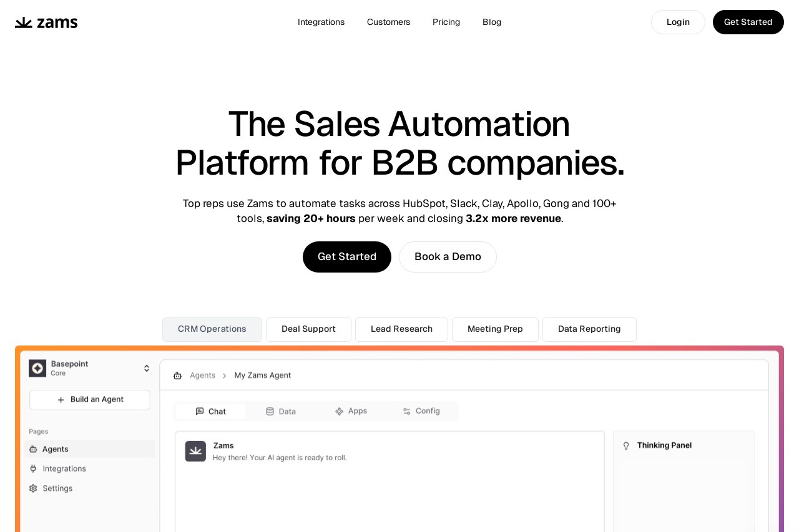This screenshot has width=799, height=532.
Task: Click the Agents robot icon in sidebar
Action: (33, 449)
